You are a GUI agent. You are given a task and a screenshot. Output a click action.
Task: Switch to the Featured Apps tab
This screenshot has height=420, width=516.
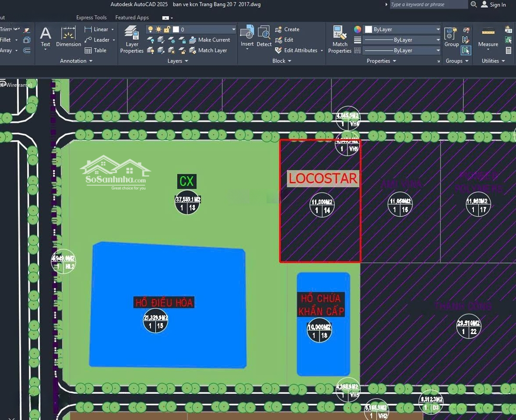click(132, 18)
